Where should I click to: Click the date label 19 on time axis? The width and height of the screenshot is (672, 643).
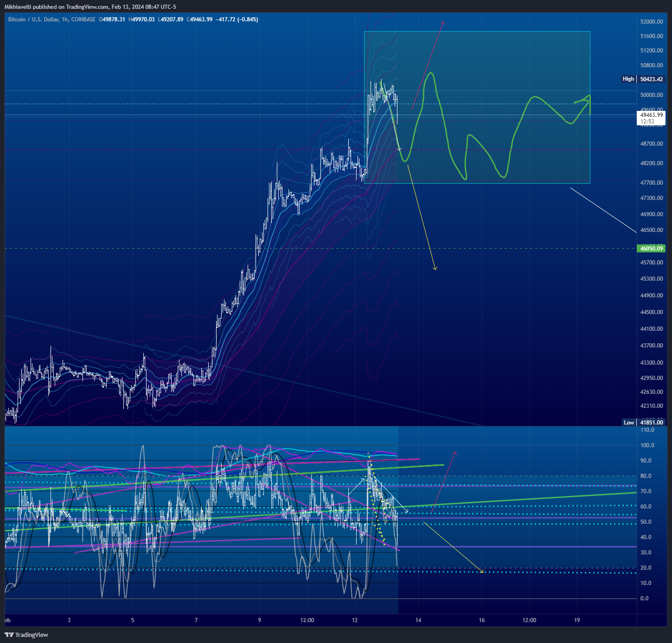point(577,620)
